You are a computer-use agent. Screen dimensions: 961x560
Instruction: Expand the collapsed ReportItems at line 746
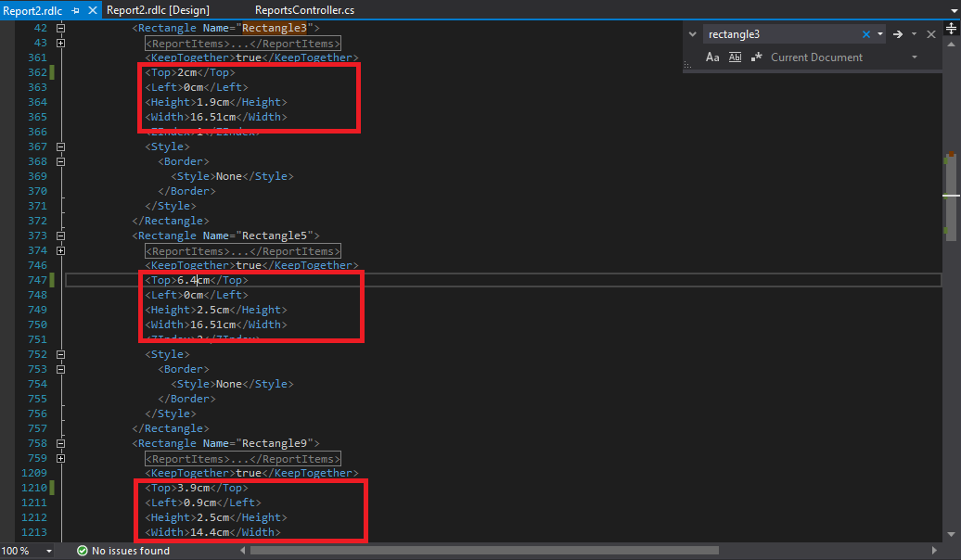coord(59,250)
